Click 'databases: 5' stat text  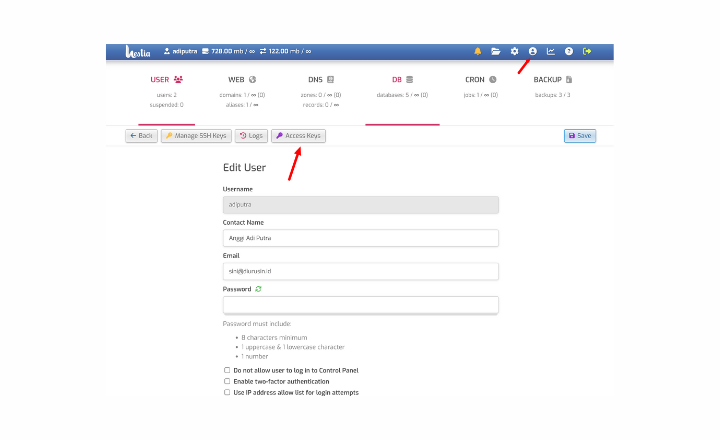[402, 95]
